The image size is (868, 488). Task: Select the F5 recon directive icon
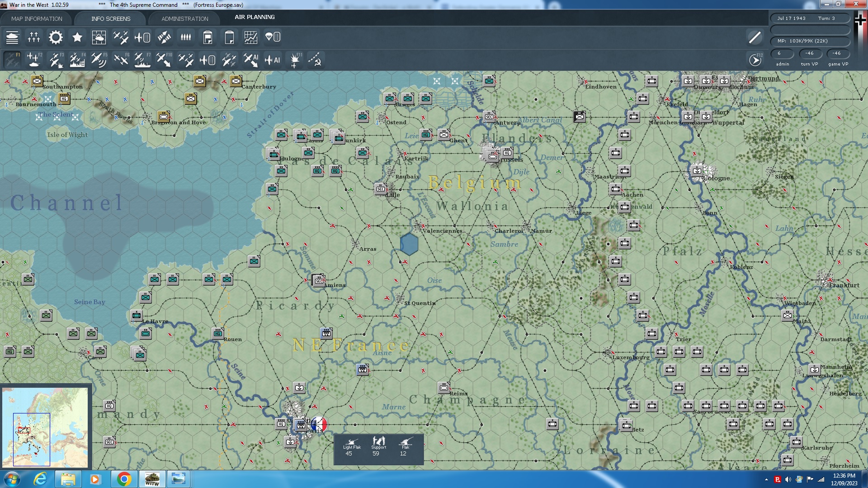tap(99, 60)
